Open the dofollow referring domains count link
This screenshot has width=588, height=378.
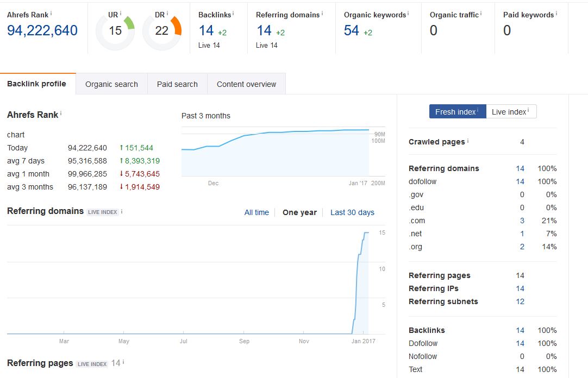pos(520,182)
